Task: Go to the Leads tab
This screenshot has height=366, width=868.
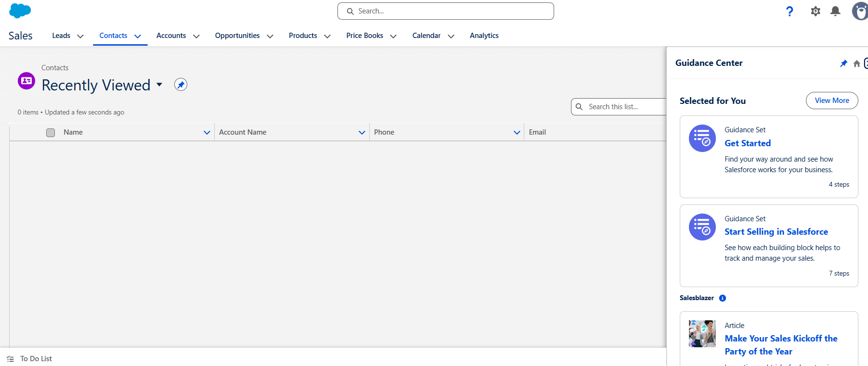Action: click(61, 36)
